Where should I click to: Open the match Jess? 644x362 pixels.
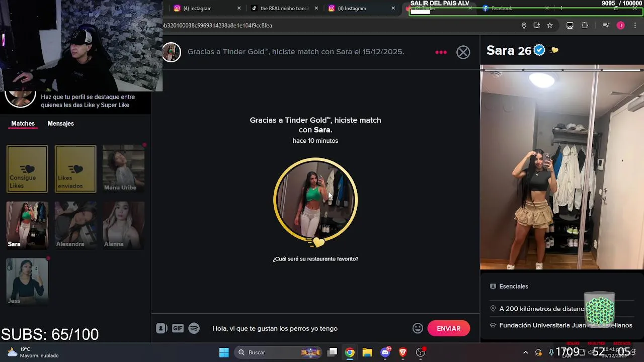coord(27,282)
